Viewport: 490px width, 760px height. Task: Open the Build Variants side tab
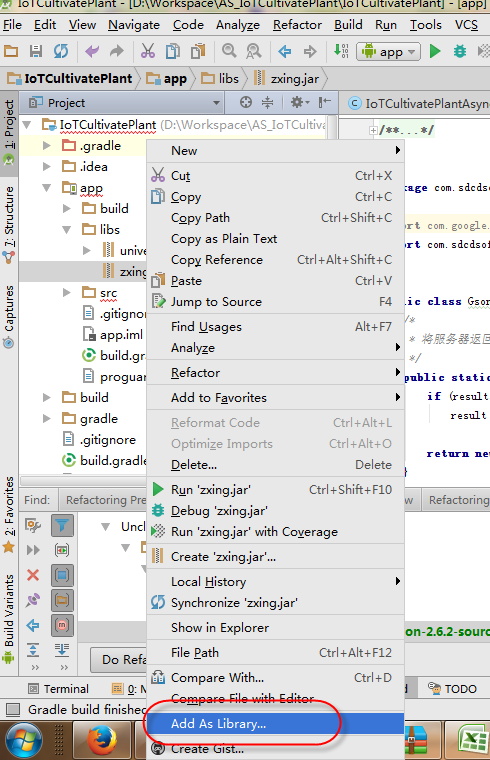point(9,618)
